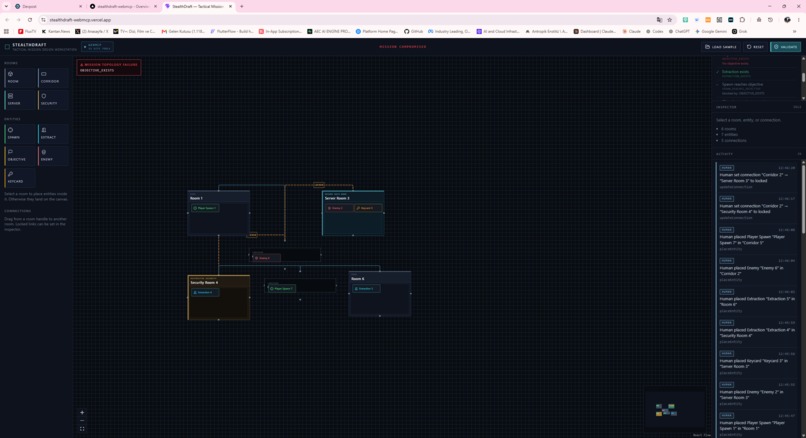Screen dimensions: 806x438
Task: Select Player Spawn chip in the lower corridor
Action: [282, 289]
